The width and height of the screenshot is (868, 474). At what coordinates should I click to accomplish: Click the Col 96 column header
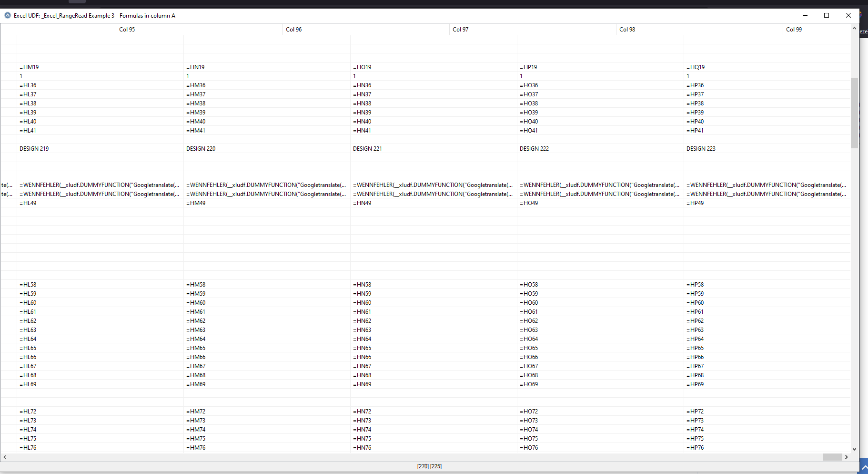pos(293,30)
